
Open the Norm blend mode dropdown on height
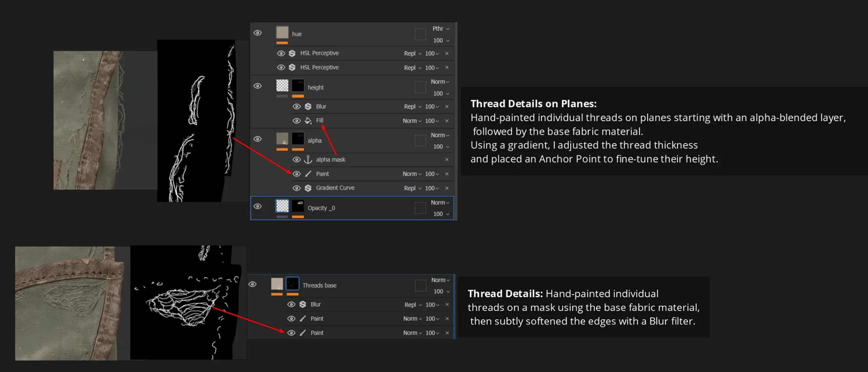tap(440, 82)
